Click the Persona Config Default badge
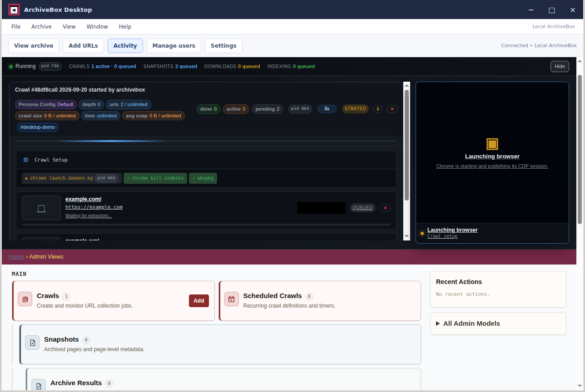Screen dimensions: 585x392 click(46, 105)
